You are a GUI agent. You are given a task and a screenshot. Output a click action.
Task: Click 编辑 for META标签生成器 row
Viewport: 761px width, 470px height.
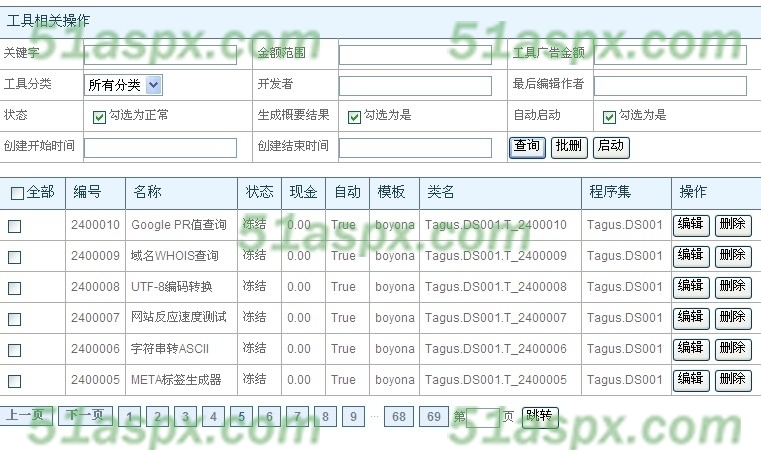tap(691, 381)
